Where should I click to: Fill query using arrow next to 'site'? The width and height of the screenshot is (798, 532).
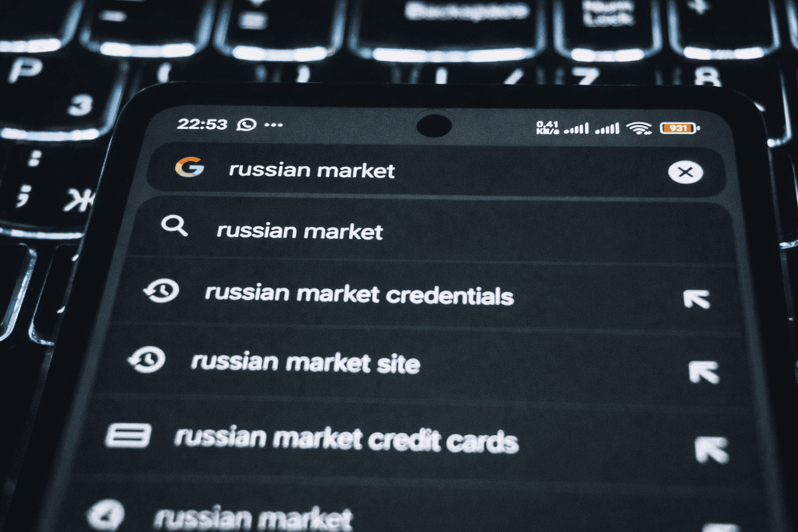703,372
